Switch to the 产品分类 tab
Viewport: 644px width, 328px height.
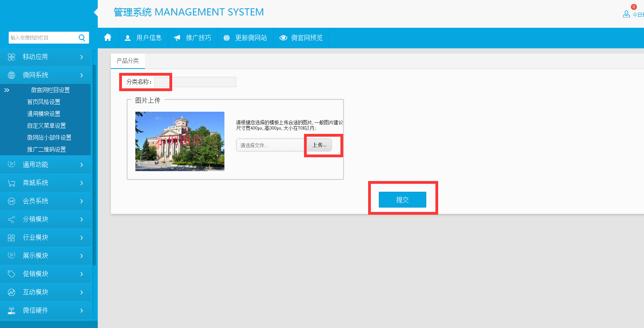coord(127,61)
